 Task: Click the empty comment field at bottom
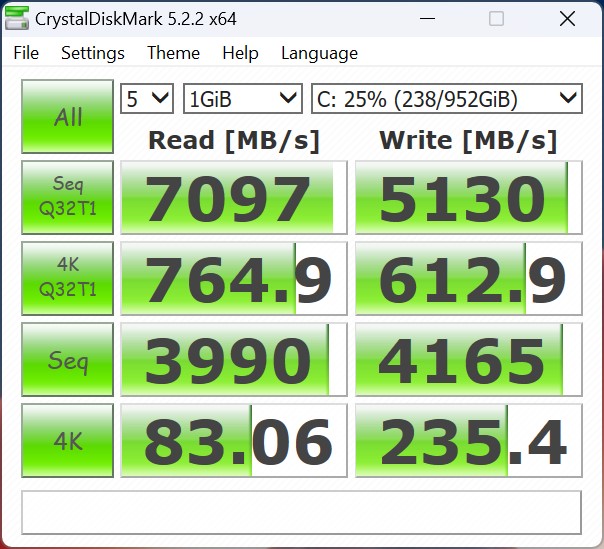coord(301,512)
